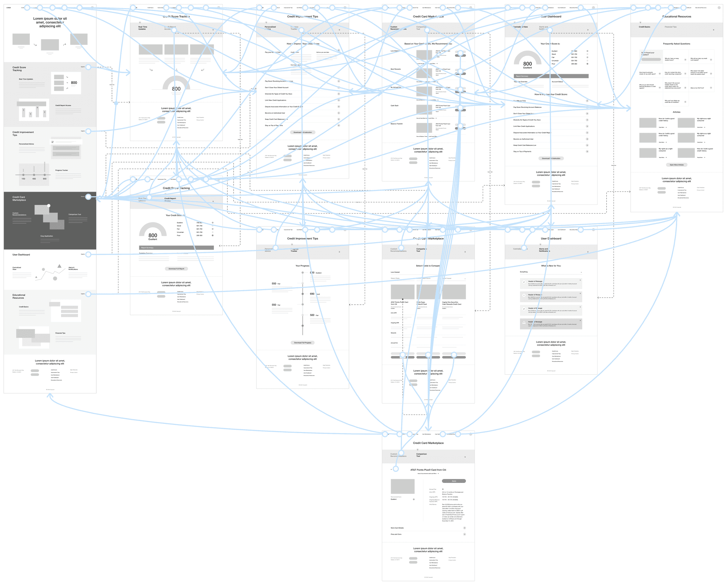This screenshot has width=728, height=586.
Task: Open the 'Everything' alerts filter dropdown
Action: pos(551,272)
